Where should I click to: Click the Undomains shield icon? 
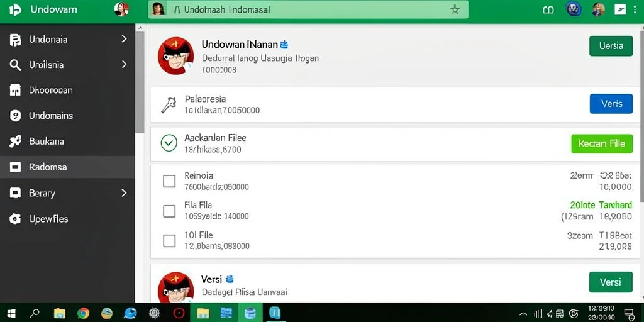pyautogui.click(x=15, y=116)
